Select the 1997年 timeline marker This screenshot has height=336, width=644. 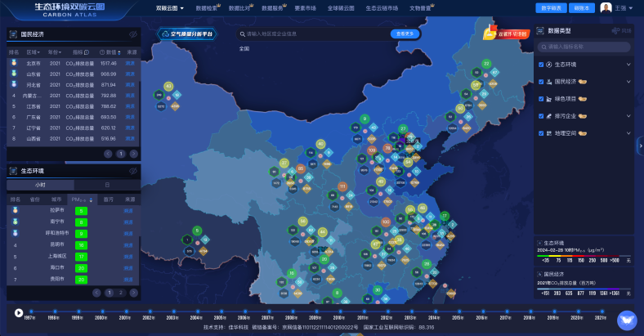[31, 311]
